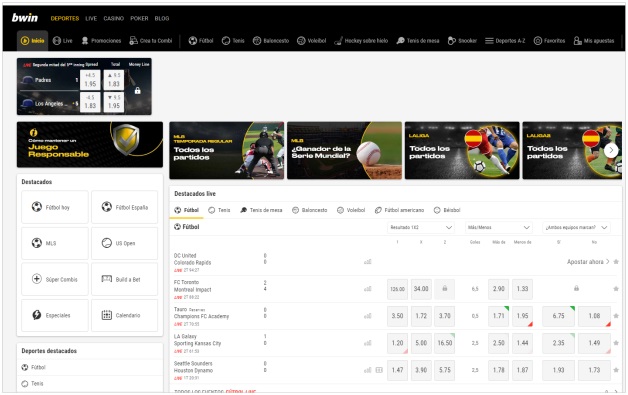Open stats icon for FC Toronto match

(x=368, y=288)
